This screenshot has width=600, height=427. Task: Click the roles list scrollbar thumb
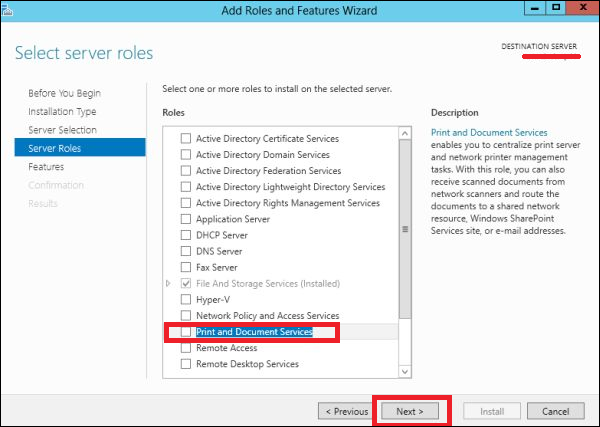coord(404,228)
